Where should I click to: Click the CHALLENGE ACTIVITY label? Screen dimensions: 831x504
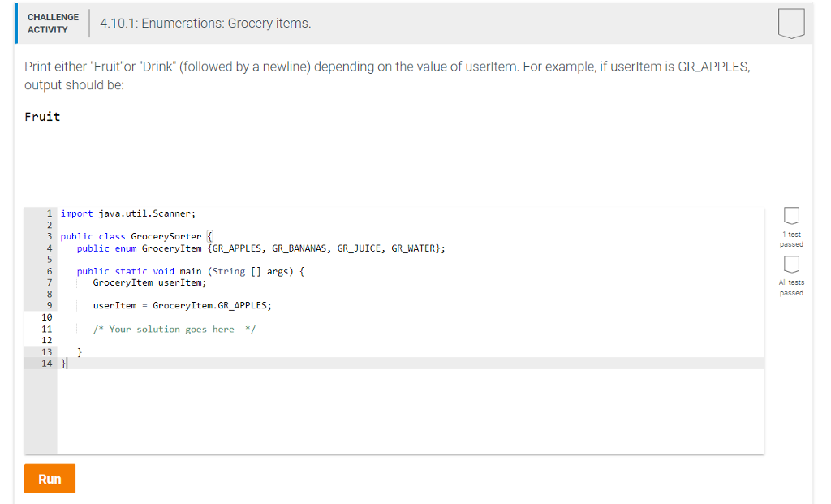coord(52,24)
